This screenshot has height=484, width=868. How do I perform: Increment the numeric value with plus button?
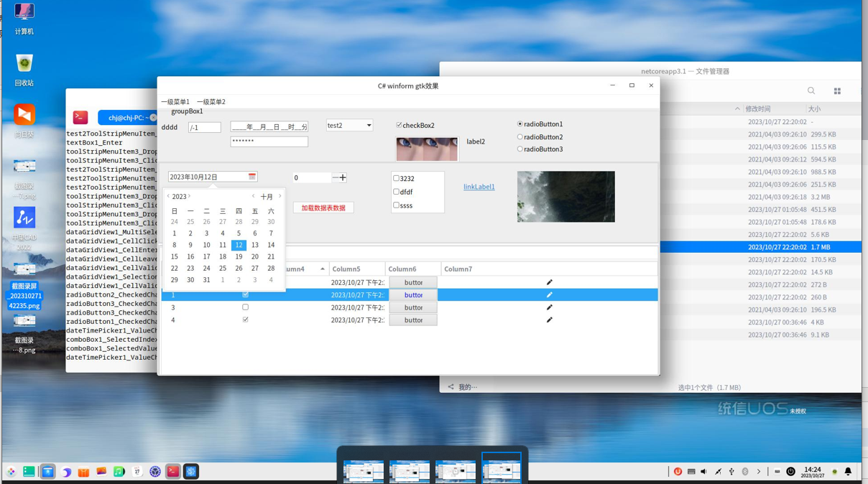pyautogui.click(x=343, y=177)
